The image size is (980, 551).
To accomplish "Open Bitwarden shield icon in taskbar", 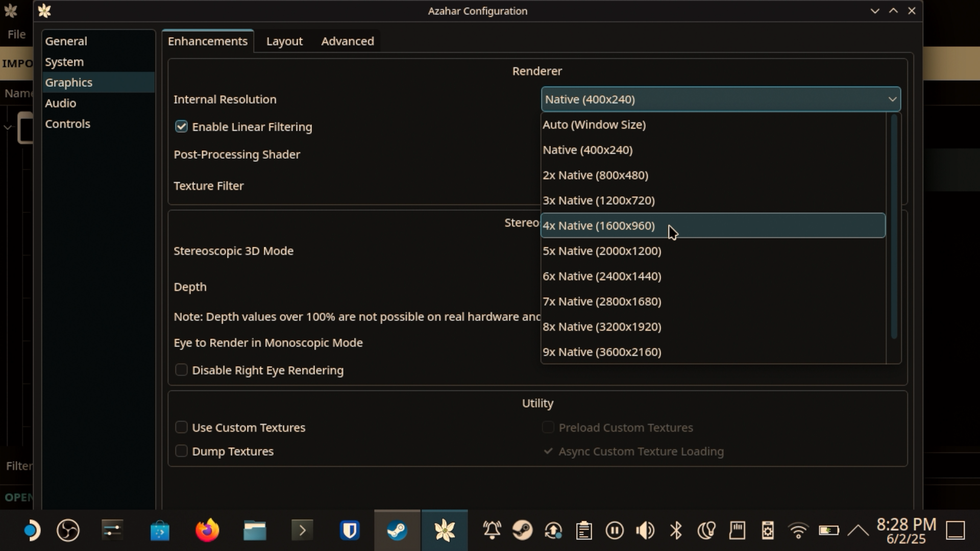I will pos(350,531).
